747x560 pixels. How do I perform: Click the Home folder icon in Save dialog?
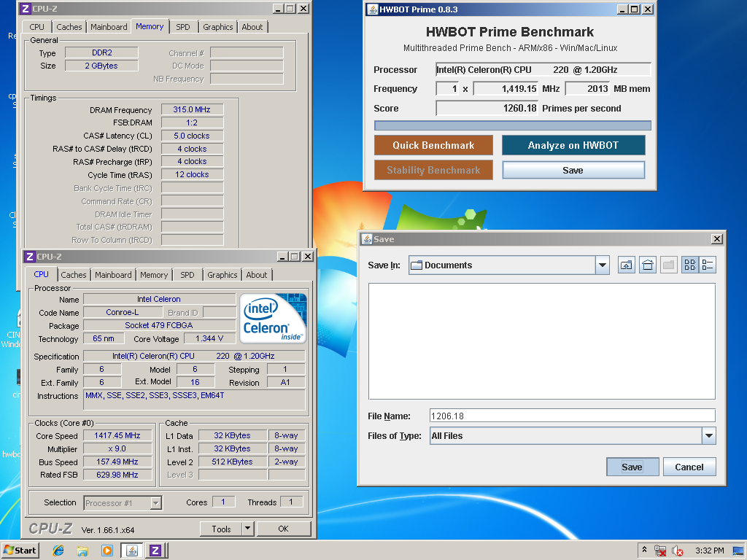coord(648,265)
